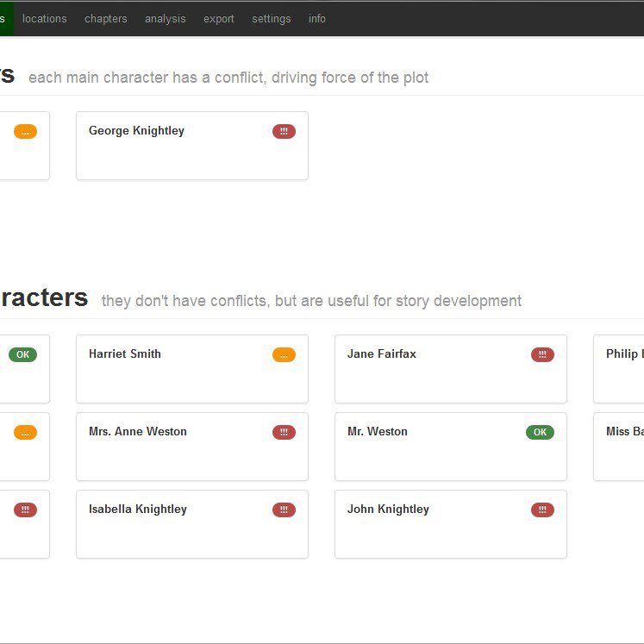
Task: Click Jane Fairfax's red status badge
Action: pyautogui.click(x=542, y=355)
